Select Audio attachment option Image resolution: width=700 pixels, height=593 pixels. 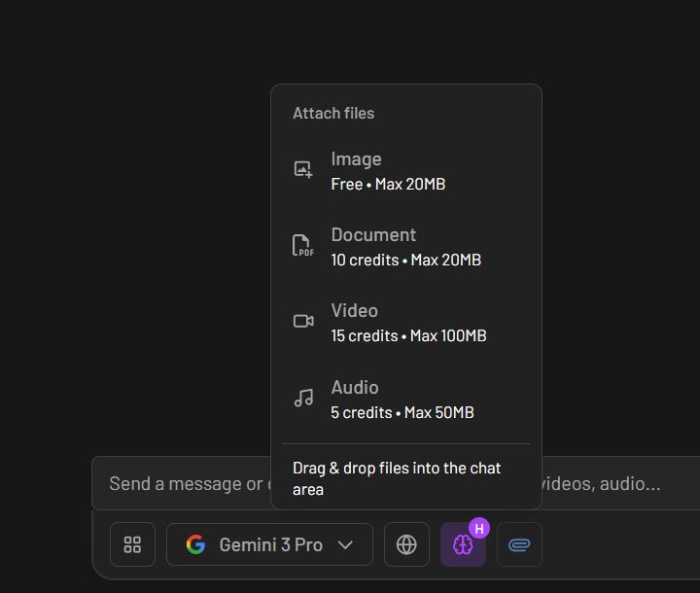[406, 400]
